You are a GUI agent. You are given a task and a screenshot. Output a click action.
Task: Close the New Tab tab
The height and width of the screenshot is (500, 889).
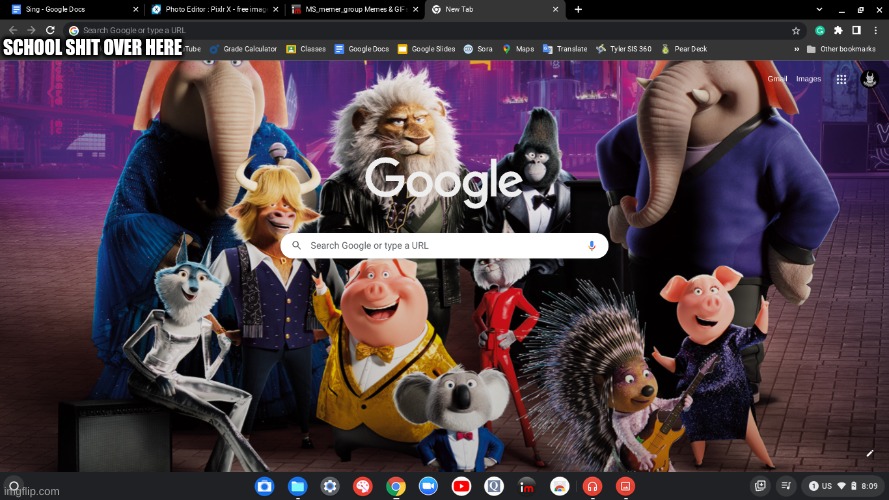point(556,10)
